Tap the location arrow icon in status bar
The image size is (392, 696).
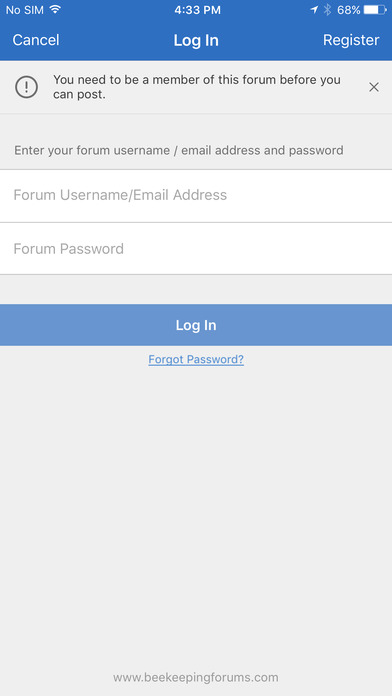coord(314,10)
